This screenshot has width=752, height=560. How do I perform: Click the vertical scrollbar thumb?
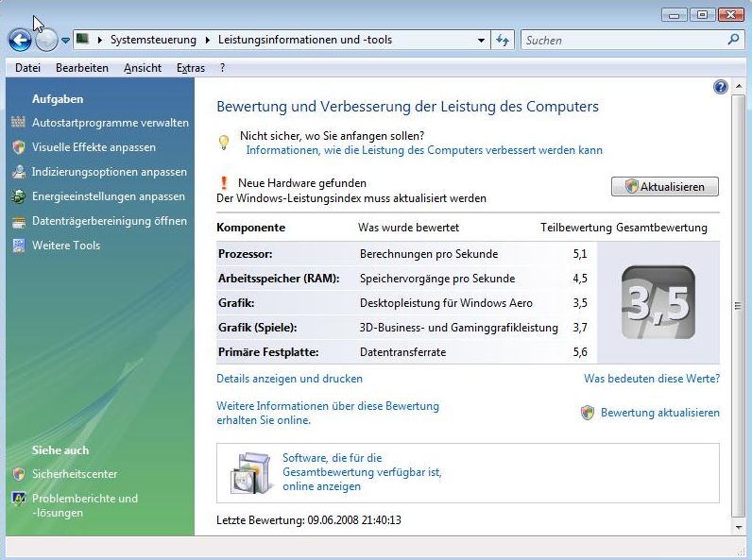point(739,306)
